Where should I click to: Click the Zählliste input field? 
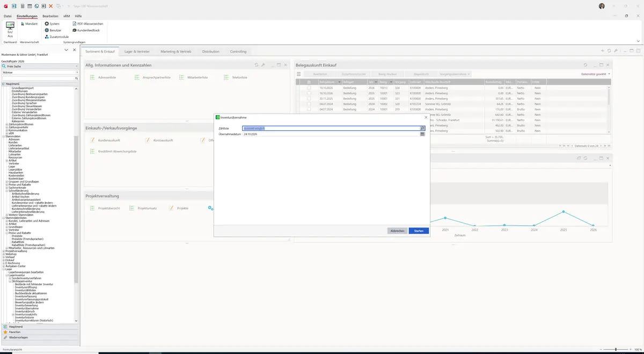pos(331,129)
